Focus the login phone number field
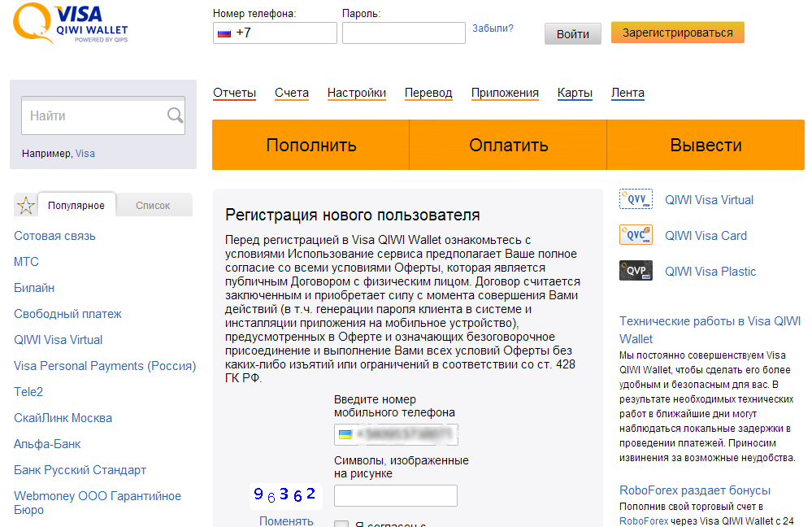 click(x=275, y=33)
